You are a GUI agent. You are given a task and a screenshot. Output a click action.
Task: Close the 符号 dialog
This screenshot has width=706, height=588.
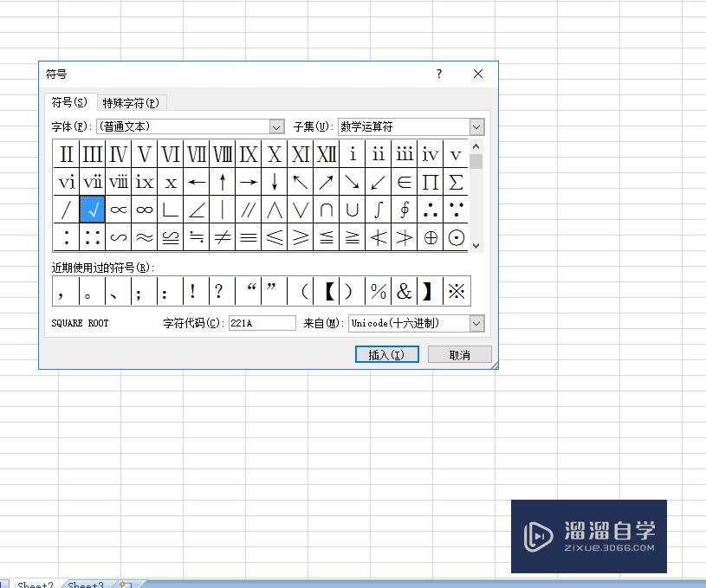(x=478, y=74)
